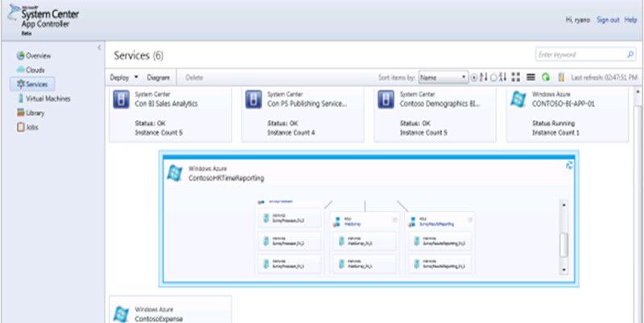Viewport: 644px width, 323px height.
Task: Click the flip icon on ContosoHRTimeReporting card
Action: (569, 165)
